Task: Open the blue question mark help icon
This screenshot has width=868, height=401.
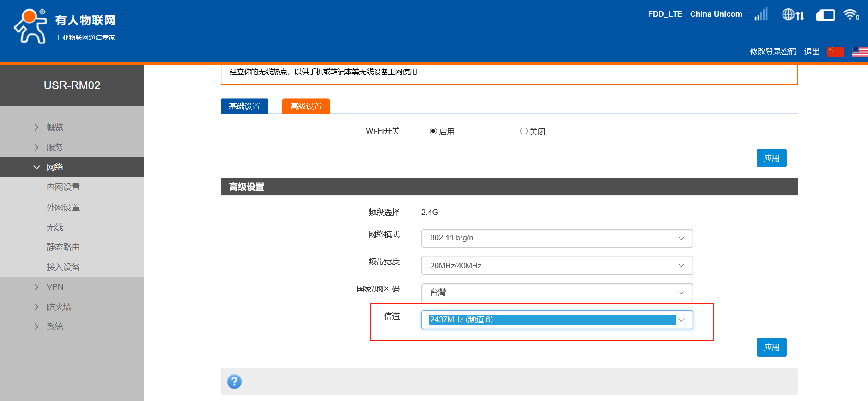Action: (234, 382)
